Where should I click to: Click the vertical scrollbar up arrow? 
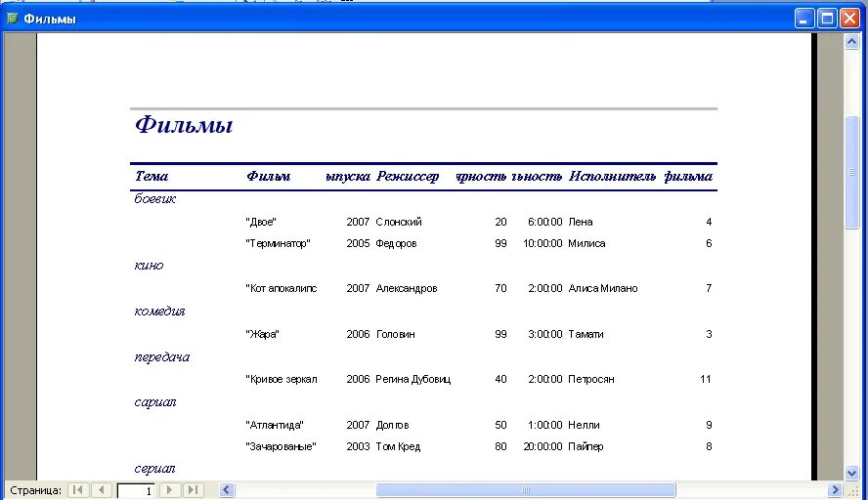851,41
